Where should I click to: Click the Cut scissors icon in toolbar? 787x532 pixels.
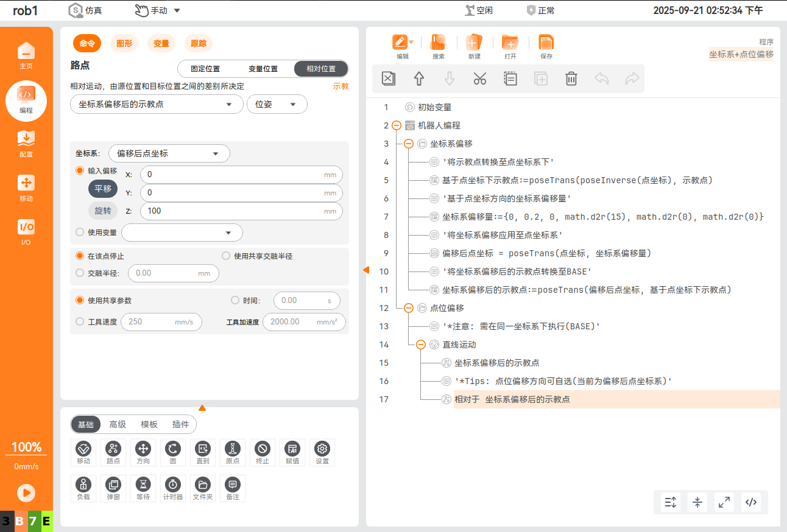click(x=479, y=79)
